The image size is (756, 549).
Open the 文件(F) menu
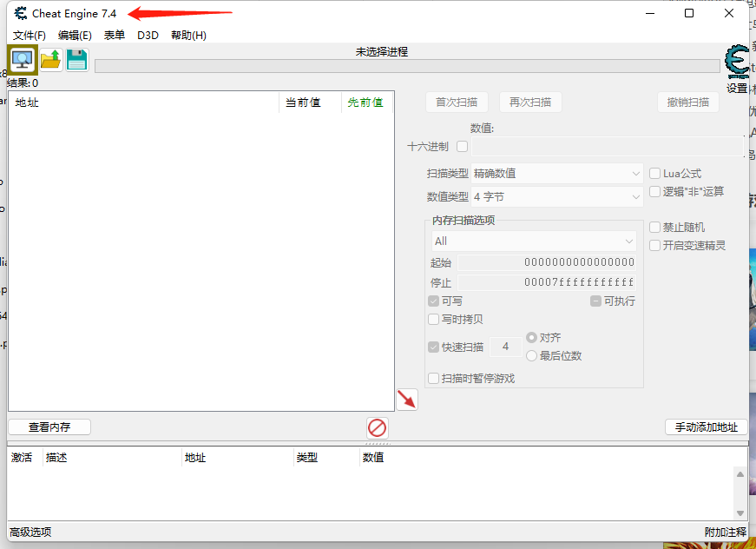(x=29, y=36)
